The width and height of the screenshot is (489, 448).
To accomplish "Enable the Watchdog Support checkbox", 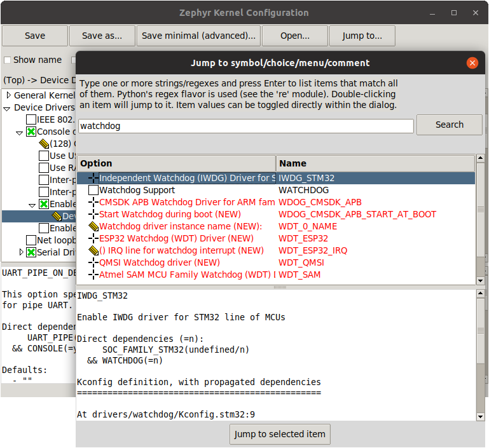I will click(x=93, y=190).
